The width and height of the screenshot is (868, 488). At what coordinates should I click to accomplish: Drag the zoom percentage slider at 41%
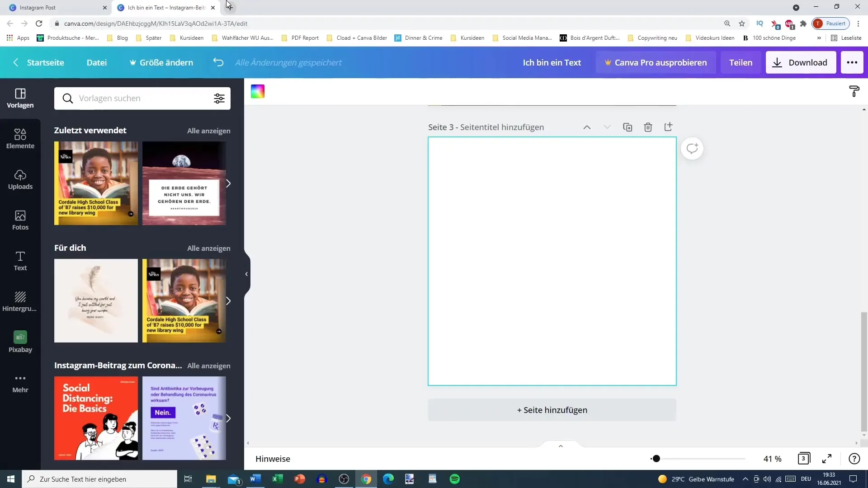pos(656,458)
